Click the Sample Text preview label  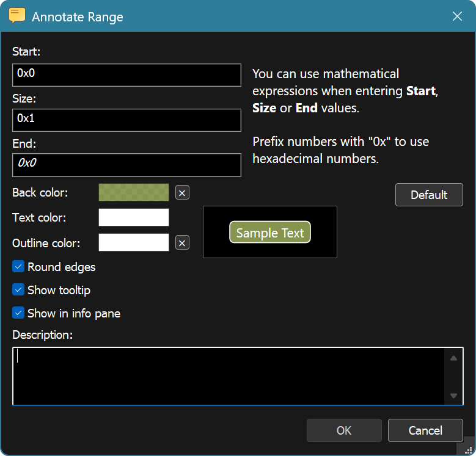coord(270,233)
